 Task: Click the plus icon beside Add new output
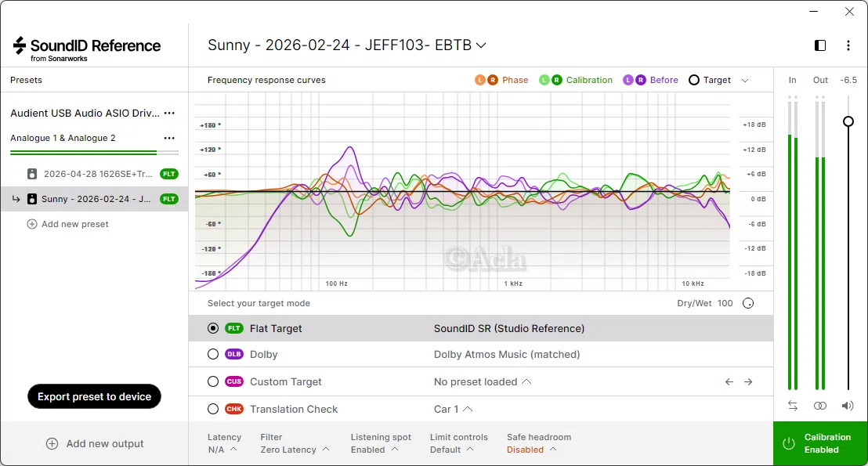(52, 443)
